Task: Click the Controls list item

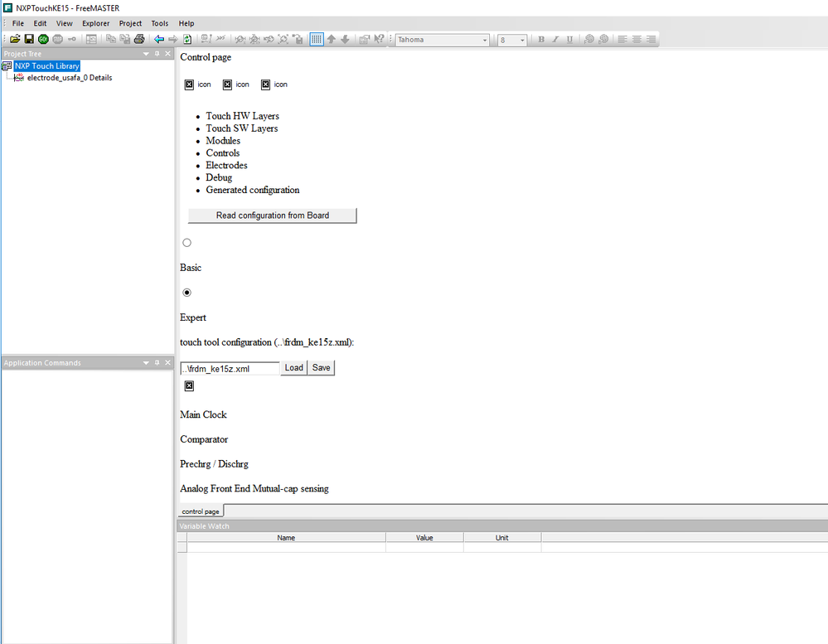Action: click(x=223, y=153)
